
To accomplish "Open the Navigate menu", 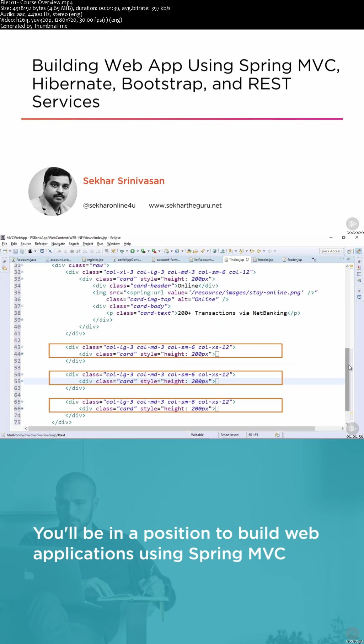I will click(x=58, y=244).
